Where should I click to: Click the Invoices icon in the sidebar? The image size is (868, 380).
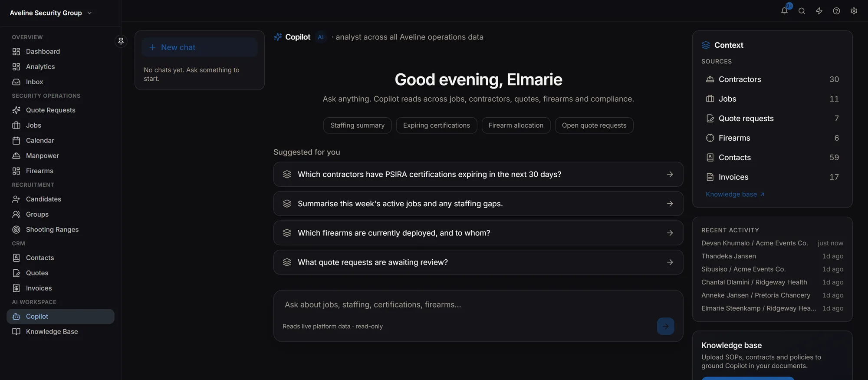(16, 288)
